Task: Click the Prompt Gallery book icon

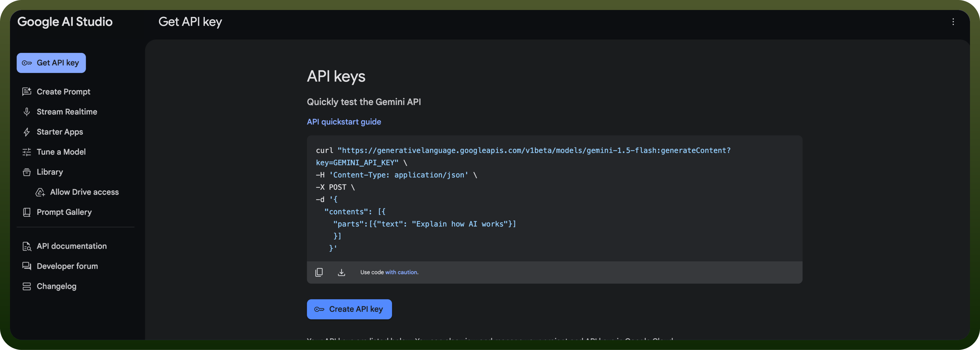Action: pyautogui.click(x=27, y=212)
